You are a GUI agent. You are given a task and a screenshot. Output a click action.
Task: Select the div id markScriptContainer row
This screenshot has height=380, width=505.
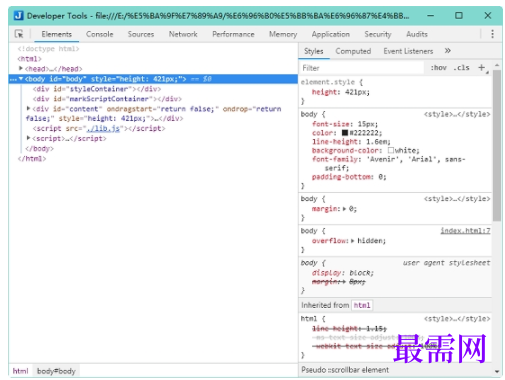point(107,99)
